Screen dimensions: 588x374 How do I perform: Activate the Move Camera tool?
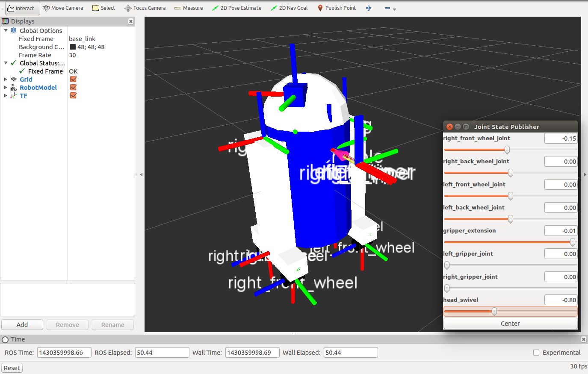pos(63,8)
